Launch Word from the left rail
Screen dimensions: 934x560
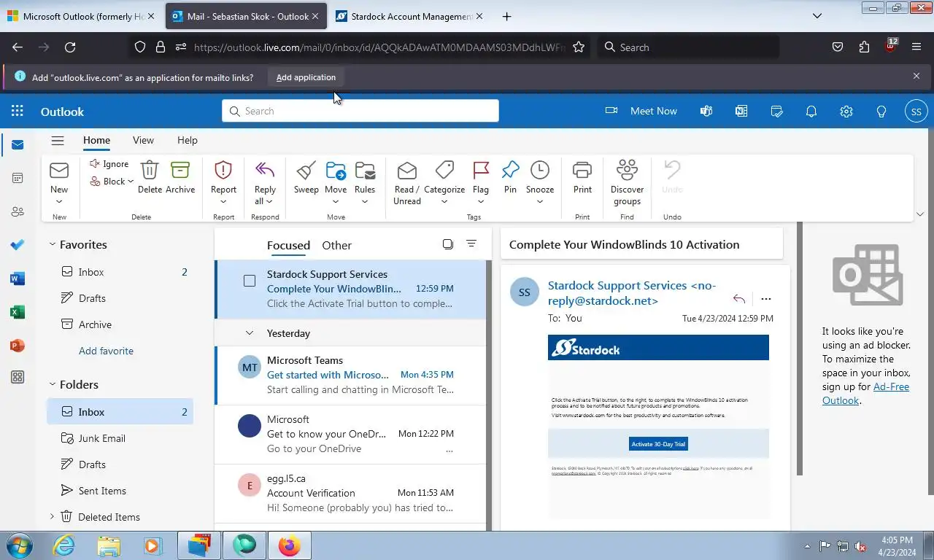tap(18, 279)
